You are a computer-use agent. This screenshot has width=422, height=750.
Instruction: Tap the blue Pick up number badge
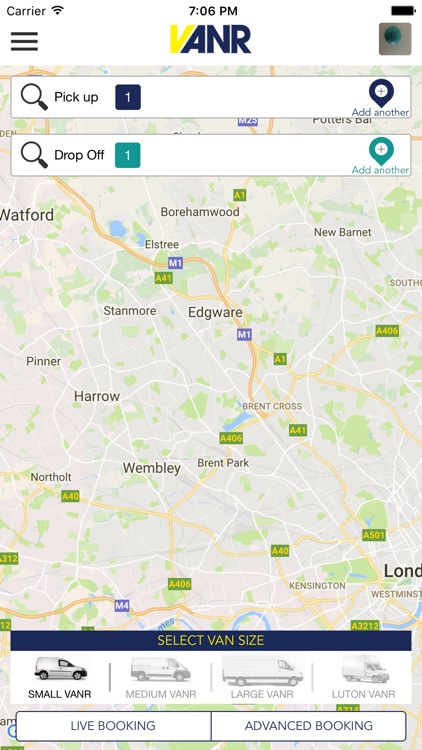tap(128, 97)
